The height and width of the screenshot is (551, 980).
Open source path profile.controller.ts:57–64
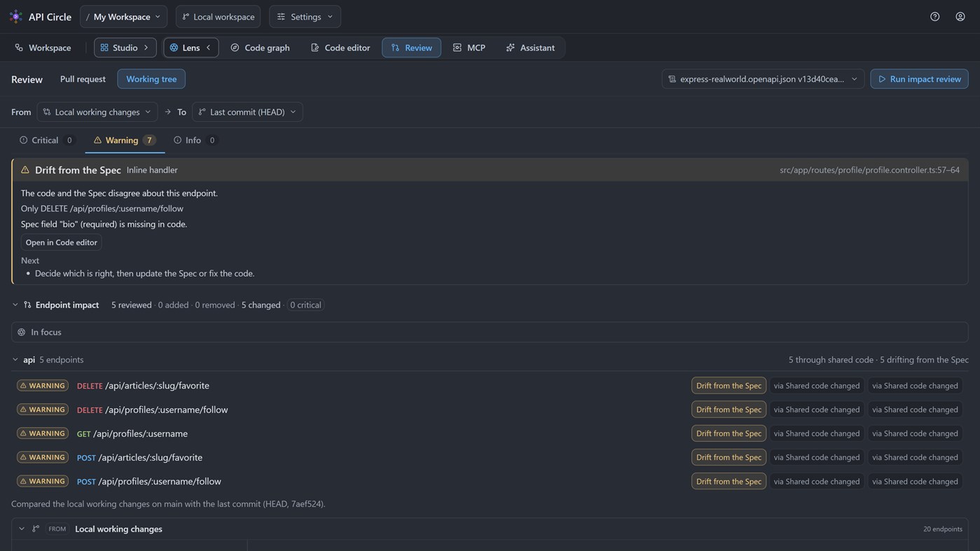pyautogui.click(x=869, y=170)
